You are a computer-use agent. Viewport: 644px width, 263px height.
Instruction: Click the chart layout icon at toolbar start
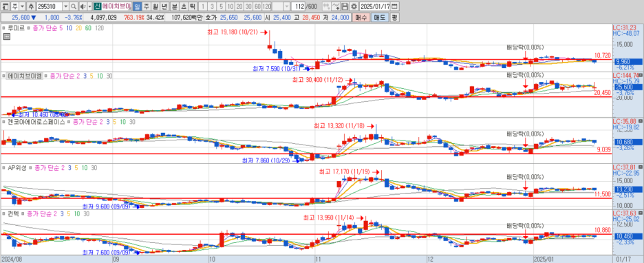(x=6, y=7)
